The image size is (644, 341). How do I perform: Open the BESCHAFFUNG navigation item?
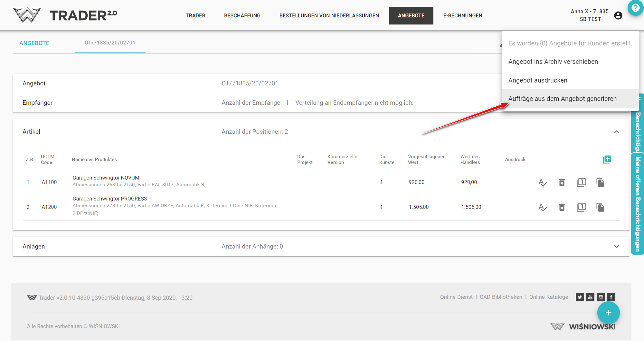click(242, 15)
